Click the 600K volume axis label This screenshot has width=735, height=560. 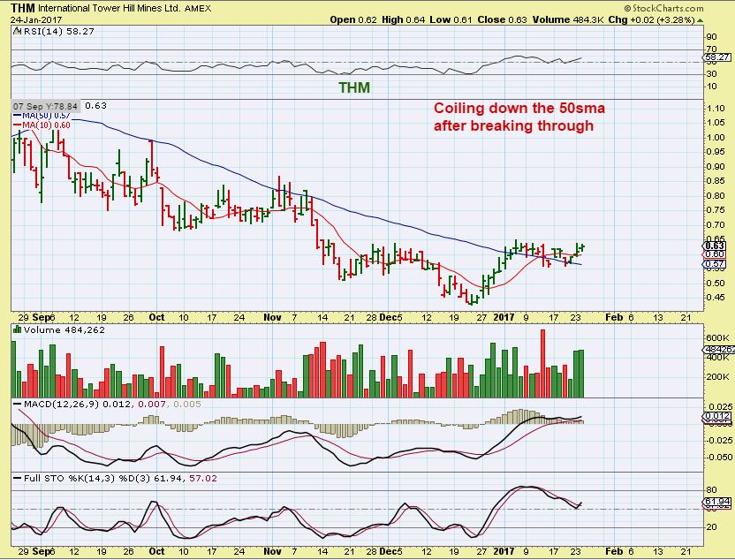click(x=716, y=338)
